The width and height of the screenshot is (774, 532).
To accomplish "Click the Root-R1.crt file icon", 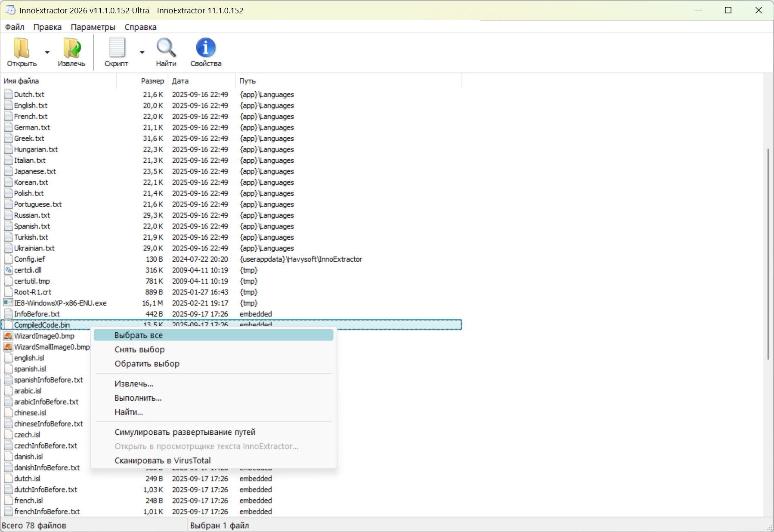I will pyautogui.click(x=8, y=292).
